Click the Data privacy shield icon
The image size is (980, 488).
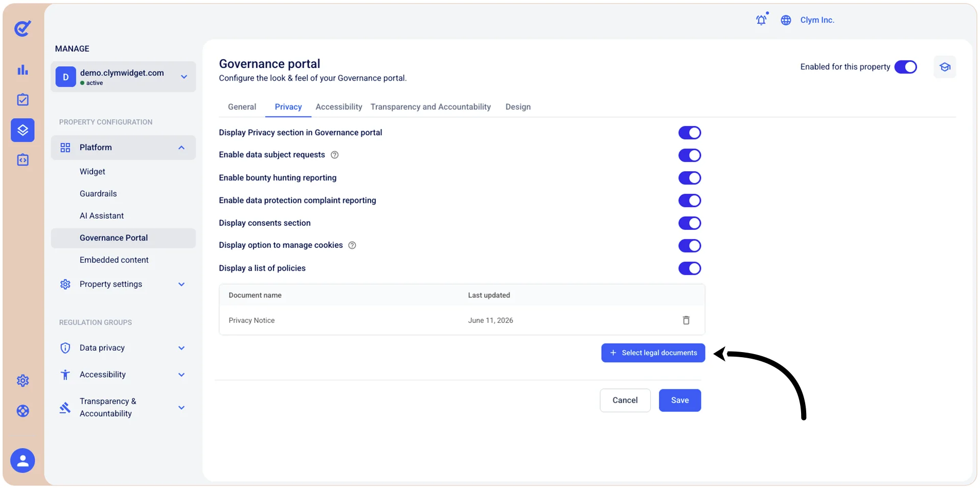tap(65, 348)
